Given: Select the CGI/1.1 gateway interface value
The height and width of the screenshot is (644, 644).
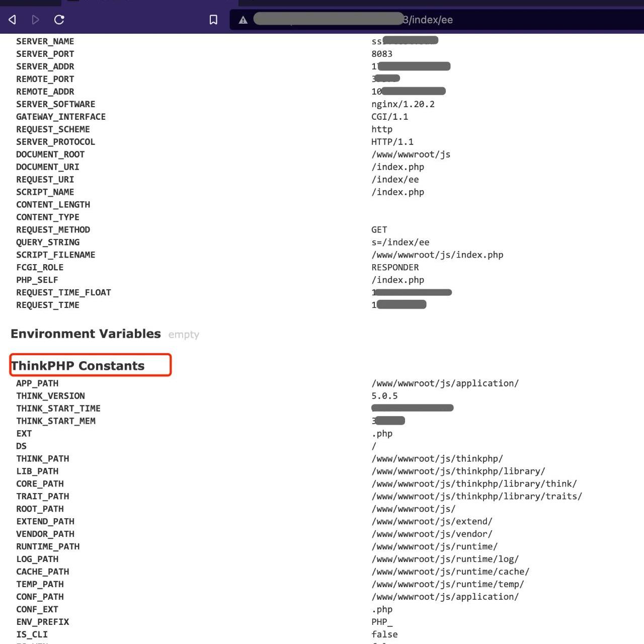Looking at the screenshot, I should (390, 117).
